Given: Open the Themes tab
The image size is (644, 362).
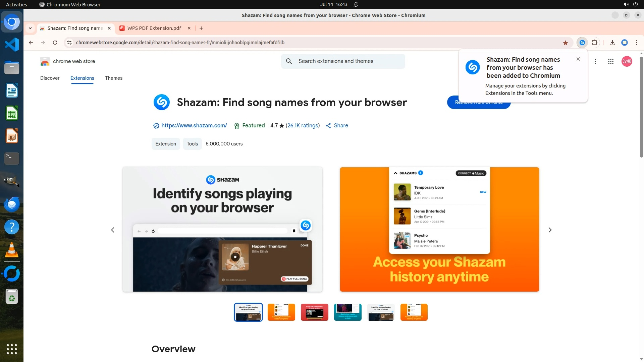Looking at the screenshot, I should coord(113,78).
